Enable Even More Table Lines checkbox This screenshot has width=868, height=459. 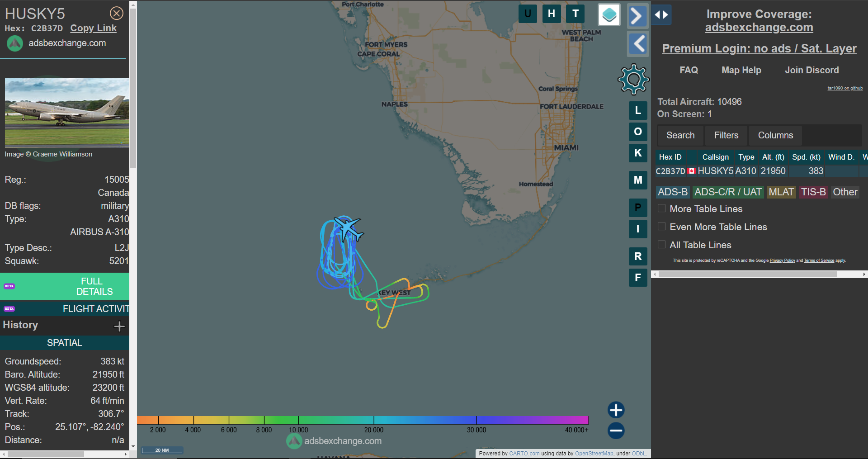(x=662, y=227)
